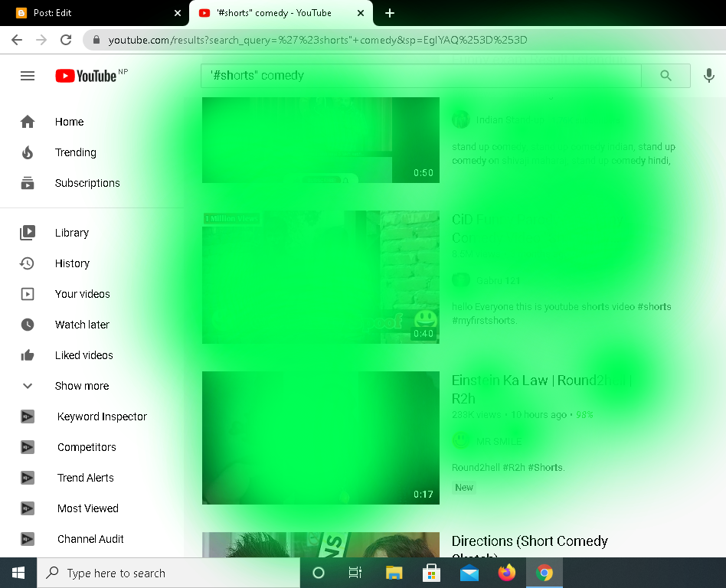Viewport: 726px width, 588px height.
Task: Click the Chrome taskbar icon
Action: tap(544, 573)
